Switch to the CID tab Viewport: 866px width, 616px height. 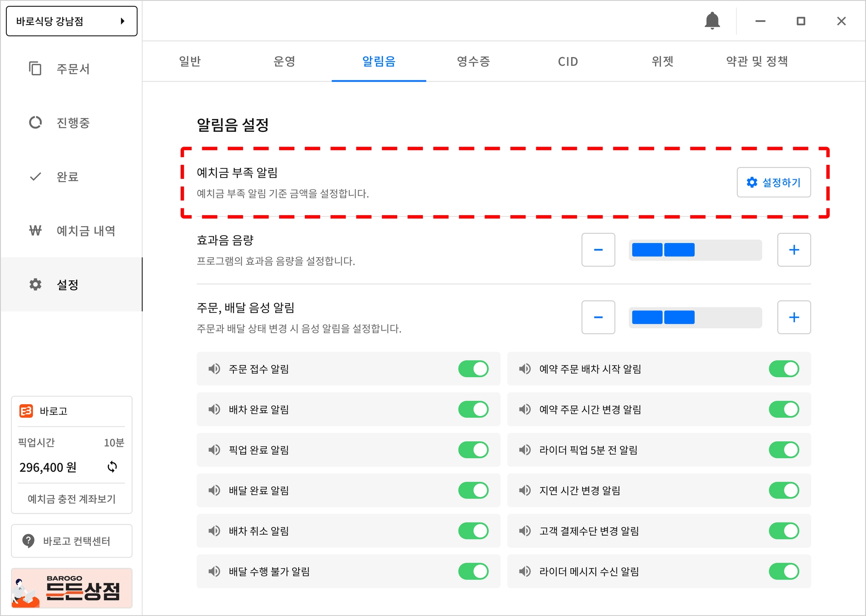[x=567, y=62]
